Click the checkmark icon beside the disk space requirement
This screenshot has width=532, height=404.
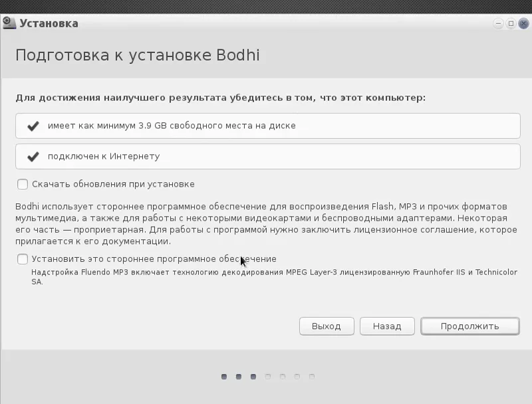pos(33,126)
